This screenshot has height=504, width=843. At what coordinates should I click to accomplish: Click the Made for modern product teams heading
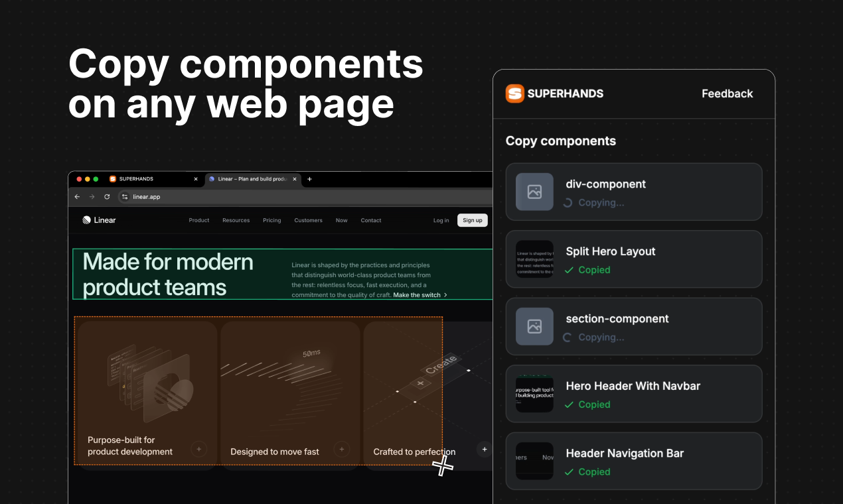[x=168, y=275]
